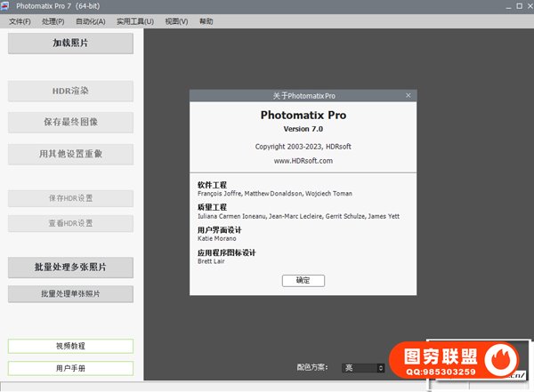Open the 帮助 menu
The width and height of the screenshot is (534, 392).
(206, 21)
